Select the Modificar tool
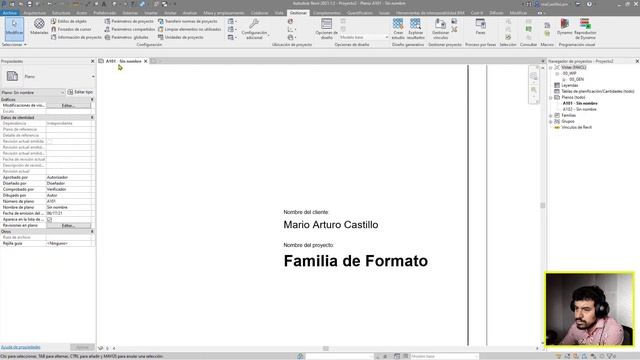 pyautogui.click(x=14, y=29)
